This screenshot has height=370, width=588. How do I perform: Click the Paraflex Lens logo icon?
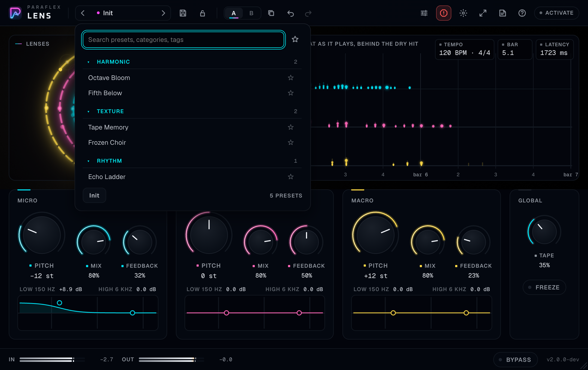[15, 13]
